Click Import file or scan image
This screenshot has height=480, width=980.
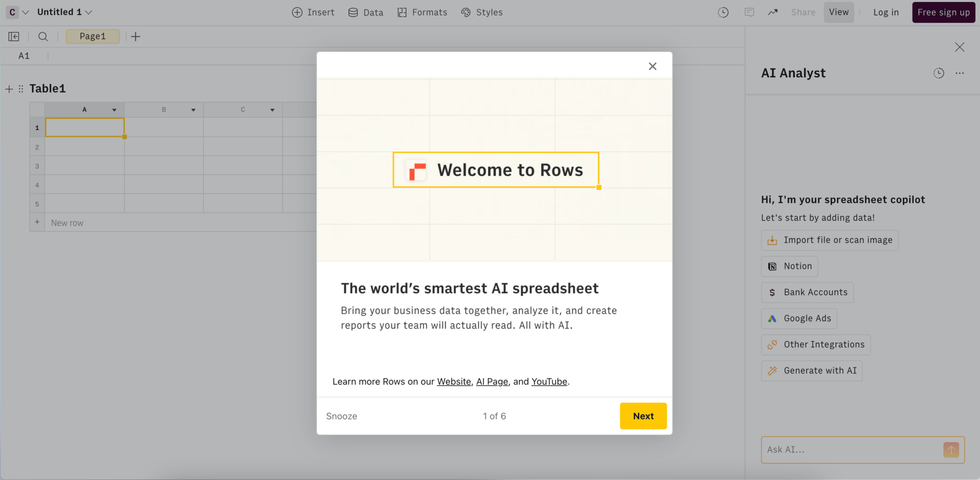[830, 240]
